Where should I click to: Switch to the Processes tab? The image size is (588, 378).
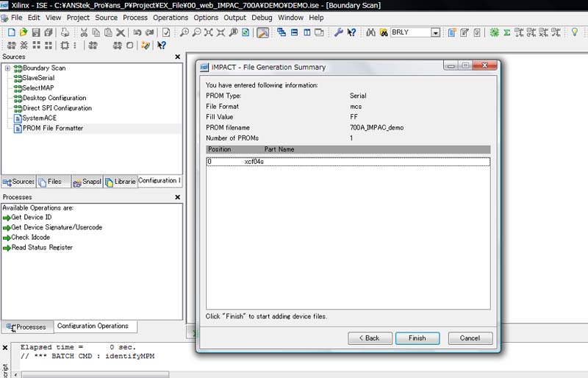pyautogui.click(x=27, y=327)
